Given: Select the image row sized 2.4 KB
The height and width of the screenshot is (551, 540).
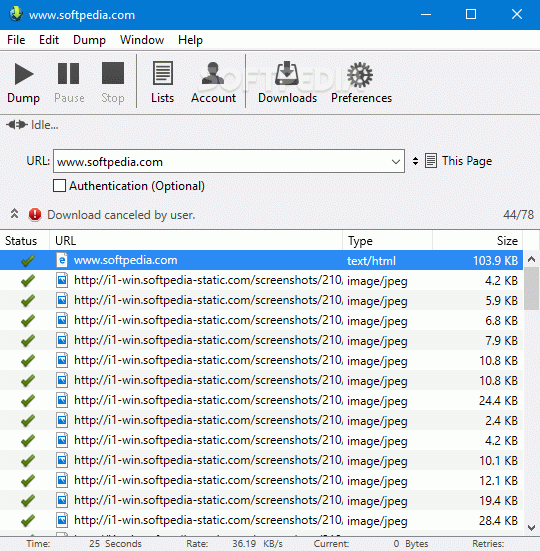Looking at the screenshot, I should [x=261, y=421].
